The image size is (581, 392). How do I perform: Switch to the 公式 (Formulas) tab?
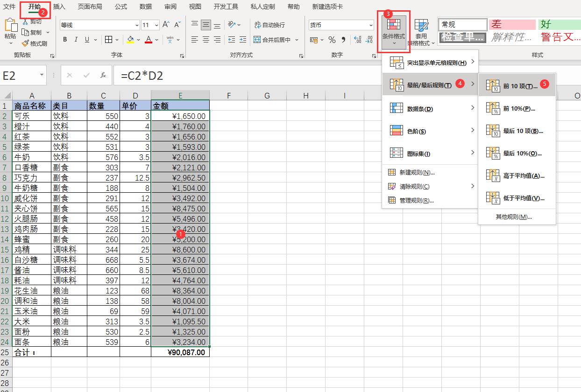pyautogui.click(x=120, y=7)
